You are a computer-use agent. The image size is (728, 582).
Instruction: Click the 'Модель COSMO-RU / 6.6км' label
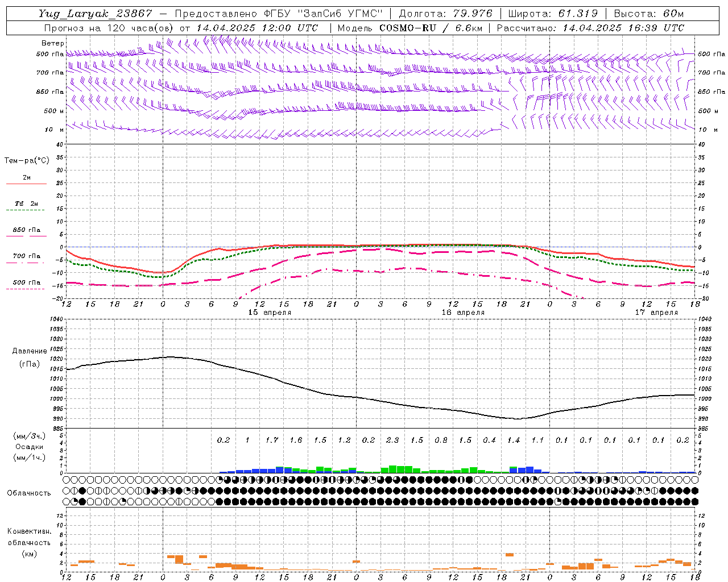(x=410, y=28)
